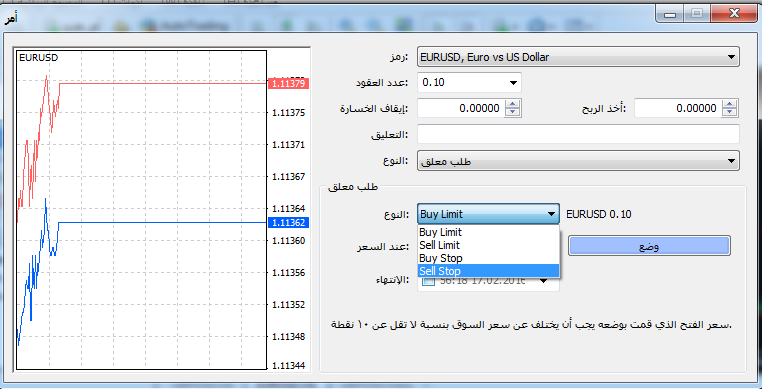Click the EURUSD 0.10 order summary text
Viewport: 762px width, 389px height.
tap(599, 214)
